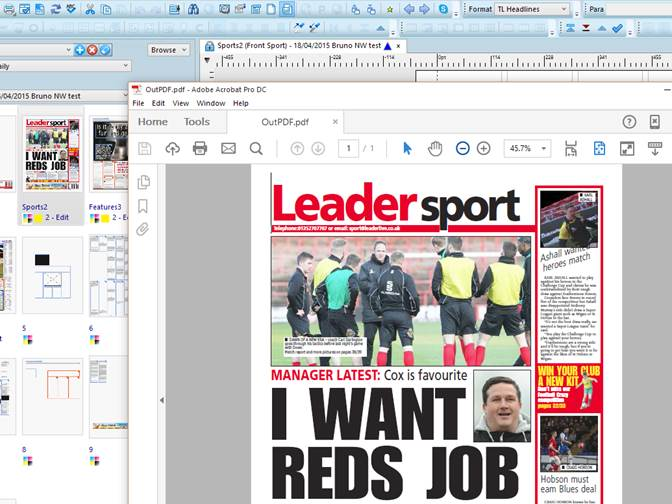Screen dimensions: 672x504
Task: Zoom out with the minus circle
Action: tap(462, 149)
